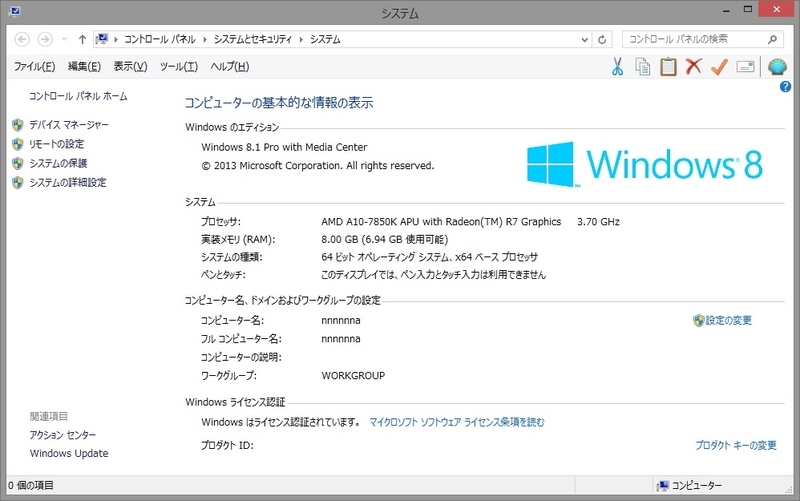Refresh the address bar view
Screen dimensions: 800x501
[602, 39]
